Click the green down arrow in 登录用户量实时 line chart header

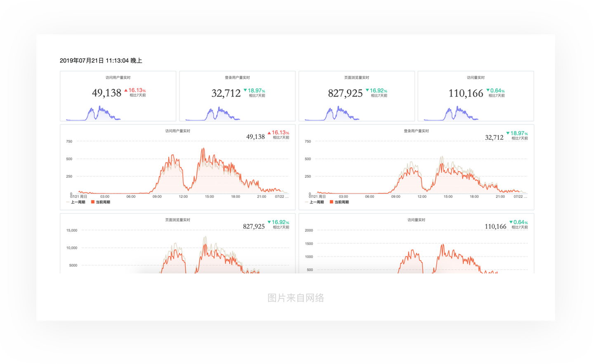[x=508, y=133]
